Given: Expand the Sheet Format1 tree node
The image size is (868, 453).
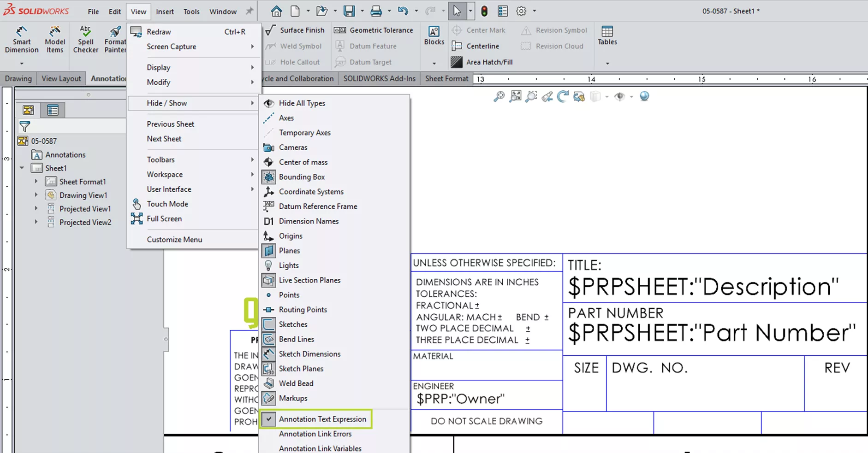Looking at the screenshot, I should (36, 182).
